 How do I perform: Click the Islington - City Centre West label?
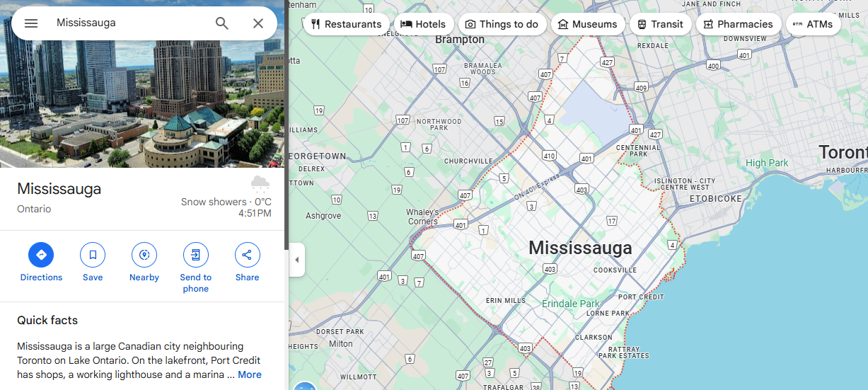click(x=685, y=184)
